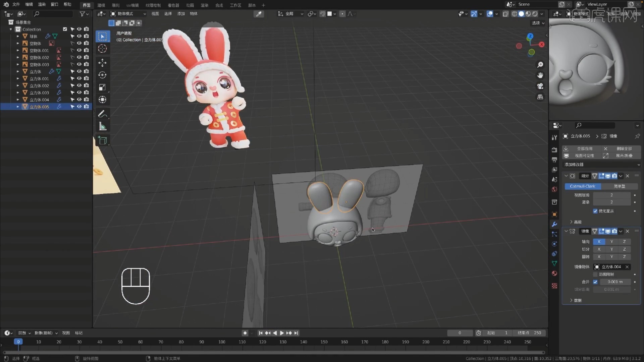Enable the 范围限制 checkbox
The width and height of the screenshot is (644, 362).
pos(595,275)
